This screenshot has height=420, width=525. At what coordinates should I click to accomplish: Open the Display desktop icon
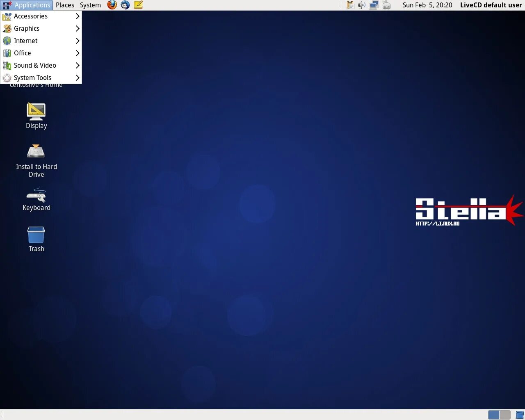tap(36, 116)
